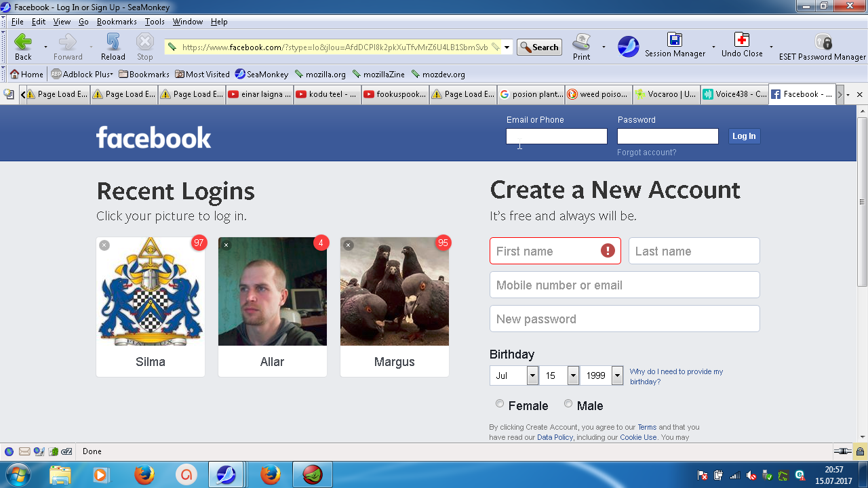
Task: Click the SeaMonkey throbber logo in toolbar
Action: pyautogui.click(x=628, y=47)
